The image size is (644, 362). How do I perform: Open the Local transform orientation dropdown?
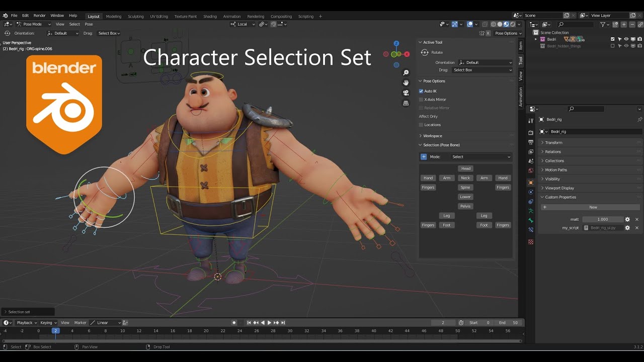[243, 24]
